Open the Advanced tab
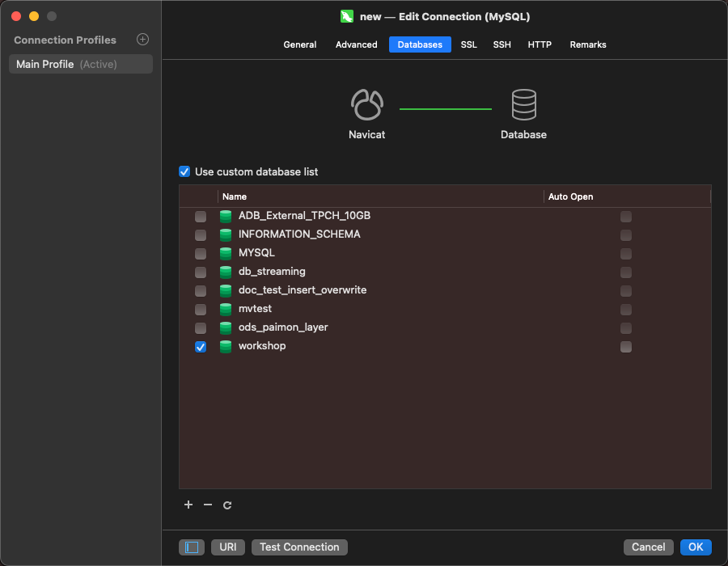 [x=356, y=44]
